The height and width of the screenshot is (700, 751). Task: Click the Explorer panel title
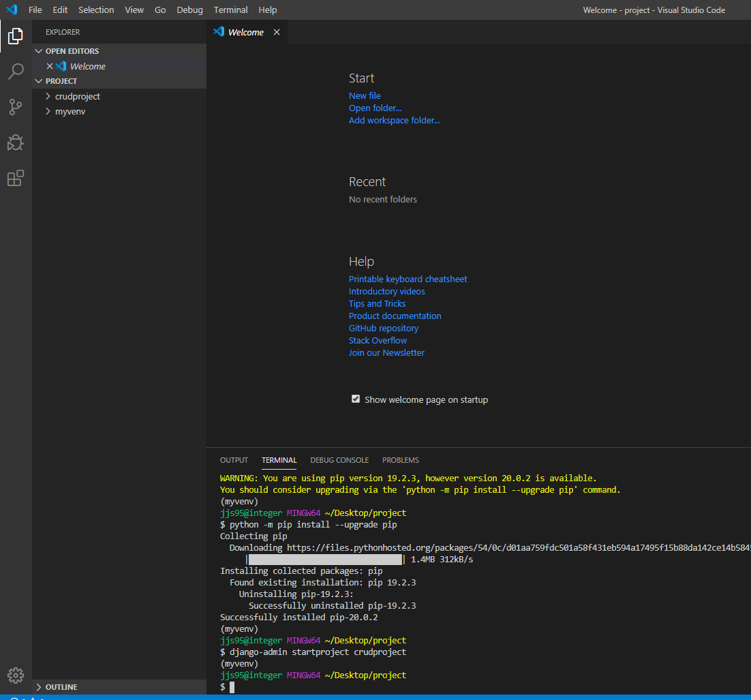[x=63, y=32]
